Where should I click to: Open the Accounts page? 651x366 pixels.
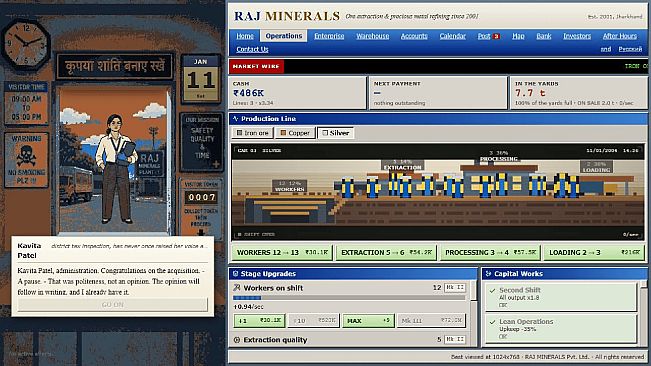point(414,36)
